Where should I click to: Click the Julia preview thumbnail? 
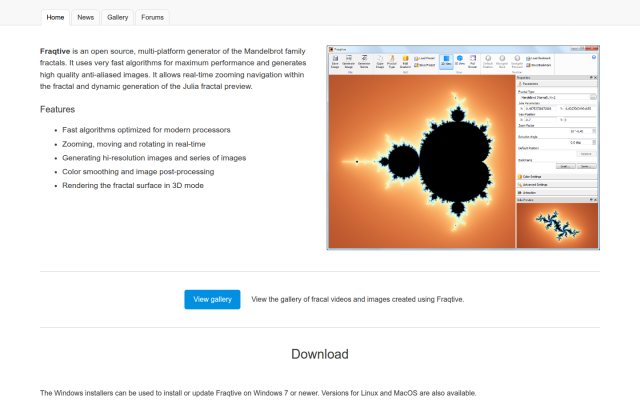pos(557,225)
